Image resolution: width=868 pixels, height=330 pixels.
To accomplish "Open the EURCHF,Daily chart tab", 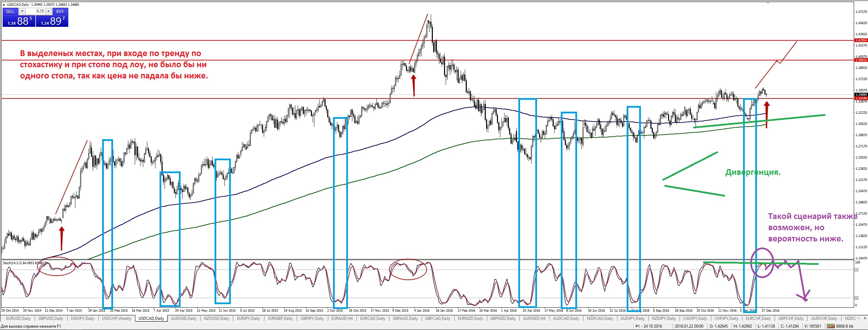I will pyautogui.click(x=758, y=318).
